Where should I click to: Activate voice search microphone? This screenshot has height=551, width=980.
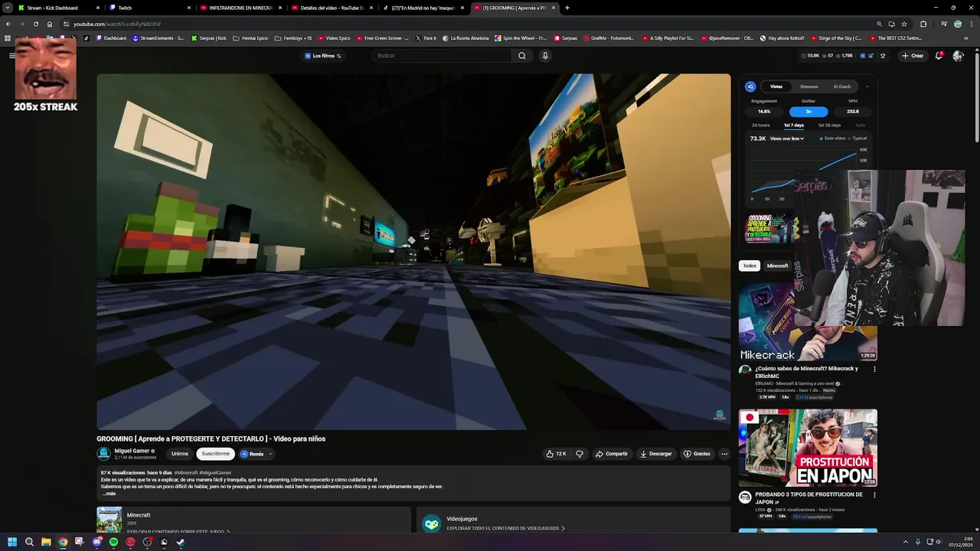(545, 56)
